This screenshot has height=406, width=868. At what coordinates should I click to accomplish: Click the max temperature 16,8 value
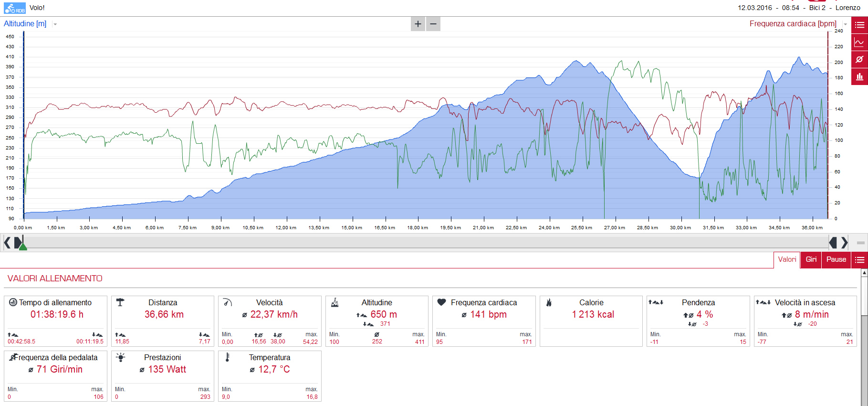tap(312, 396)
